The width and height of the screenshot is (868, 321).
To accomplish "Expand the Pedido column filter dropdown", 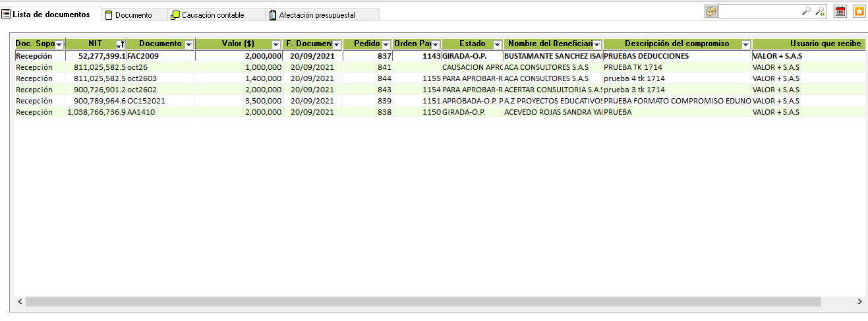I will click(x=386, y=44).
